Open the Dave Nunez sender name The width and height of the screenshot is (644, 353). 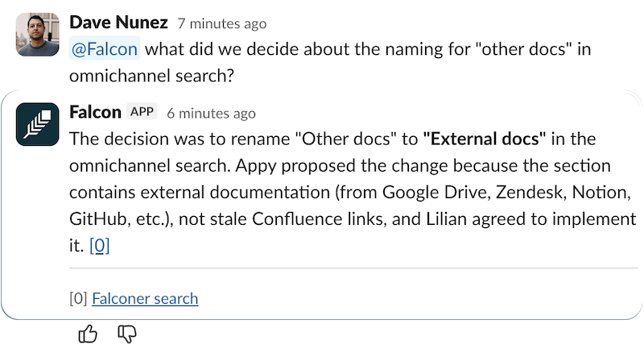(120, 23)
